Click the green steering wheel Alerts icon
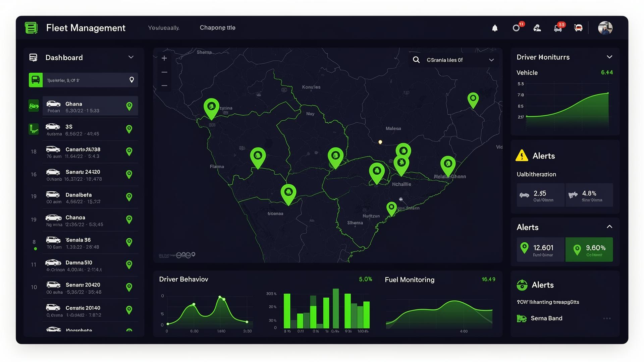 [x=522, y=285]
